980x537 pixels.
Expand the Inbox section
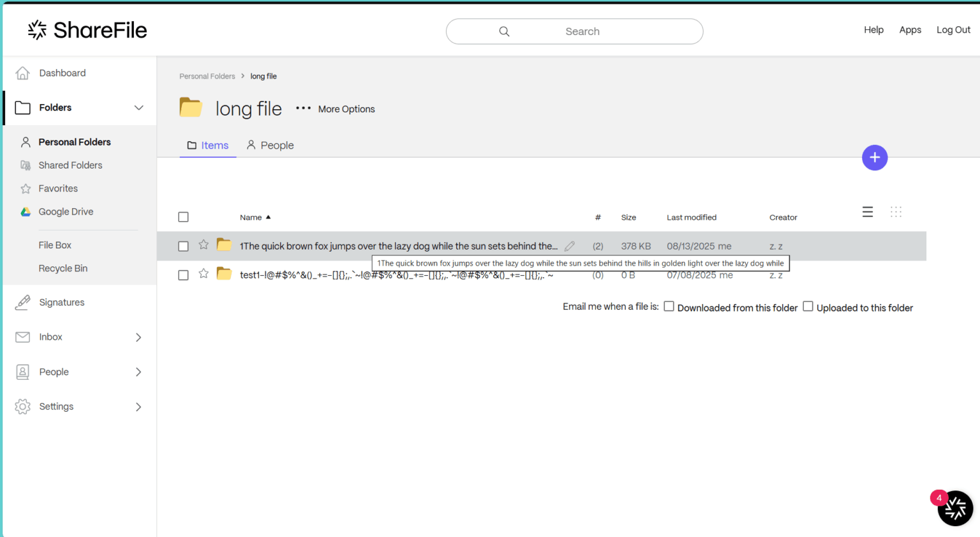tap(138, 337)
